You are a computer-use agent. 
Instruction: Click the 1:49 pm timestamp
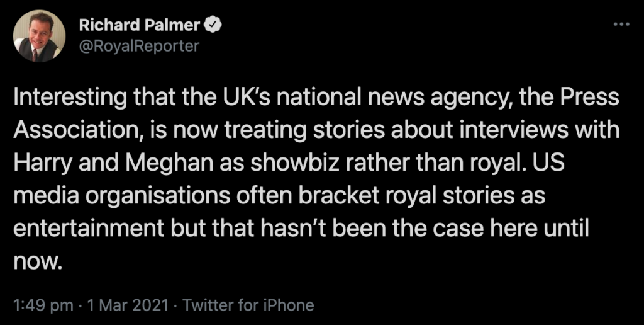click(x=43, y=305)
